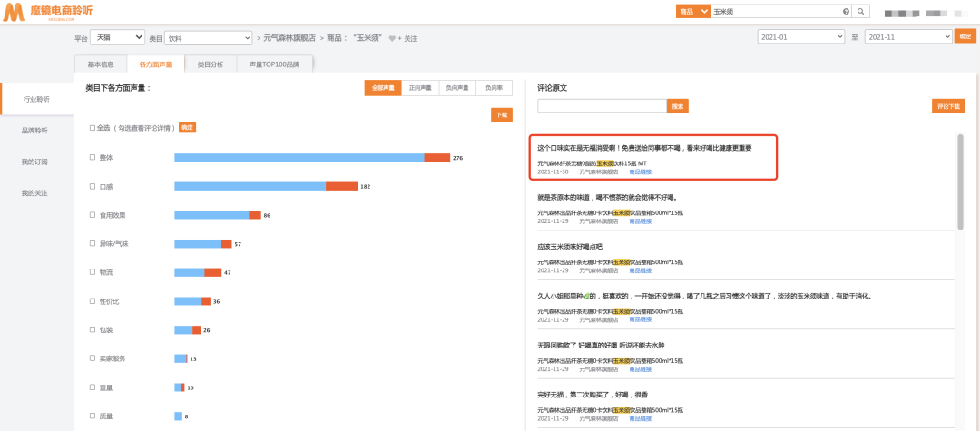Click the magnifier search icon button
This screenshot has width=980, height=431.
(x=860, y=11)
